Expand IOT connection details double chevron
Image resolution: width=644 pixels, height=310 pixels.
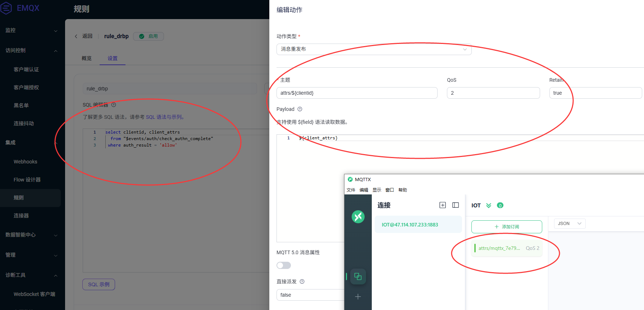tap(489, 206)
